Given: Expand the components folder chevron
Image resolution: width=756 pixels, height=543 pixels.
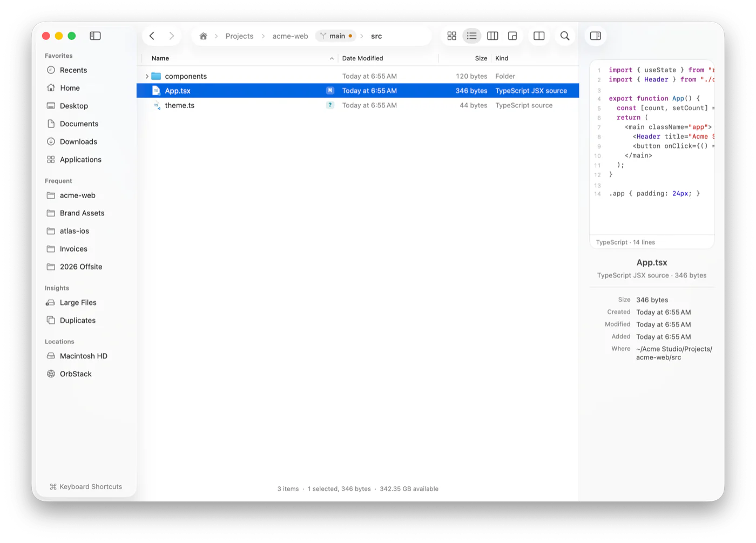Looking at the screenshot, I should click(x=147, y=76).
